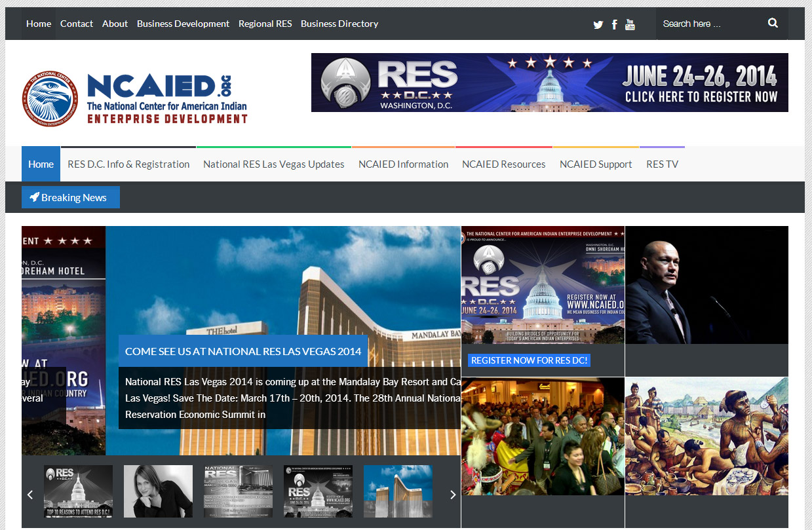Open 'Come See Us at National RES Las Vegas 2014' headline
The image size is (812, 530).
[x=243, y=351]
